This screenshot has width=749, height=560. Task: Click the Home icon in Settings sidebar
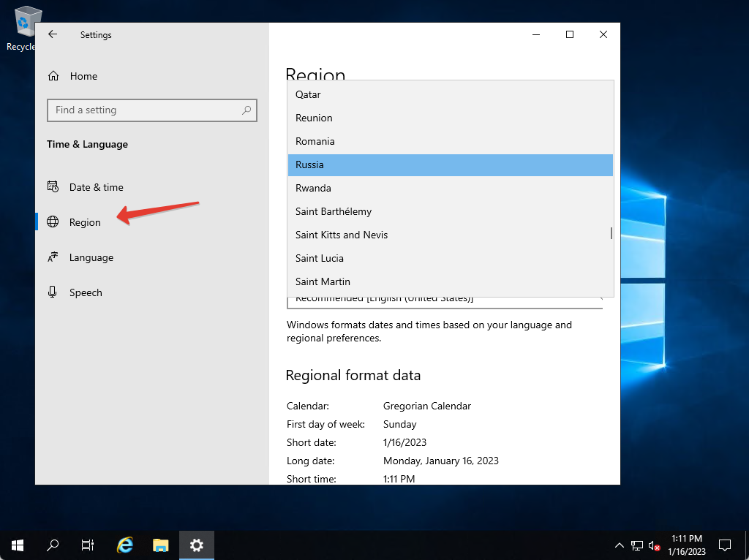coord(54,75)
